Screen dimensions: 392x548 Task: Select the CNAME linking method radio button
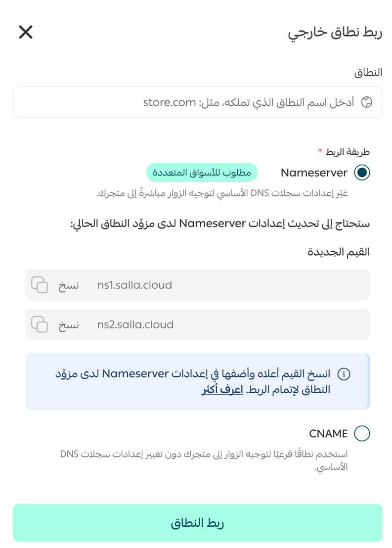pyautogui.click(x=363, y=433)
